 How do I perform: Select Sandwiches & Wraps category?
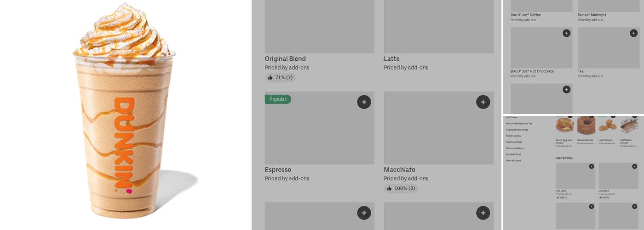(517, 130)
